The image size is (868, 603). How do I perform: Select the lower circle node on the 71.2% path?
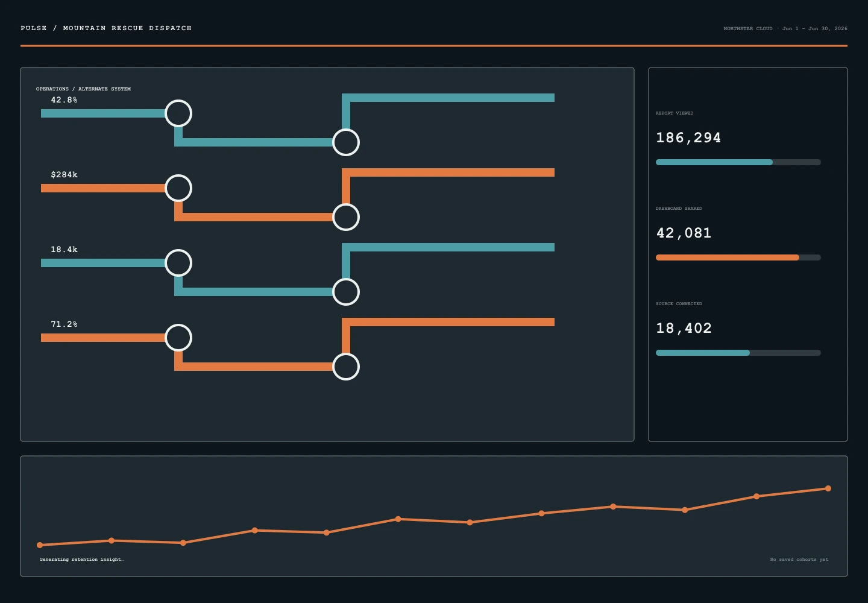pyautogui.click(x=346, y=367)
